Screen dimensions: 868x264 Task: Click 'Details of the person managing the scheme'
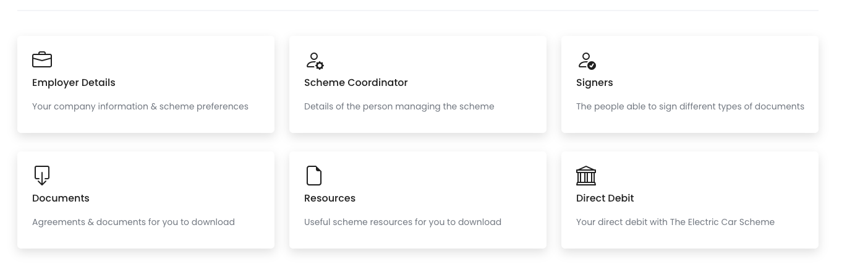click(x=399, y=106)
